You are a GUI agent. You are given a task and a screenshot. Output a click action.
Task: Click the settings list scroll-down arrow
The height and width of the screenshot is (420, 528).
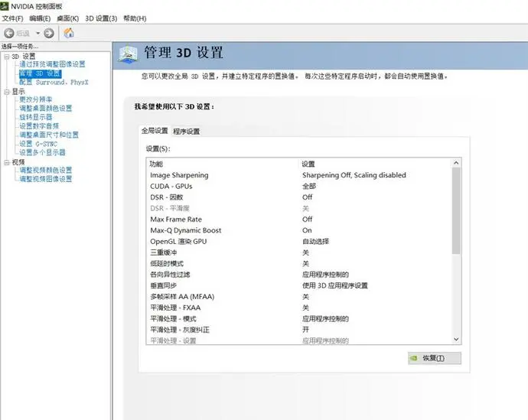coord(457,338)
